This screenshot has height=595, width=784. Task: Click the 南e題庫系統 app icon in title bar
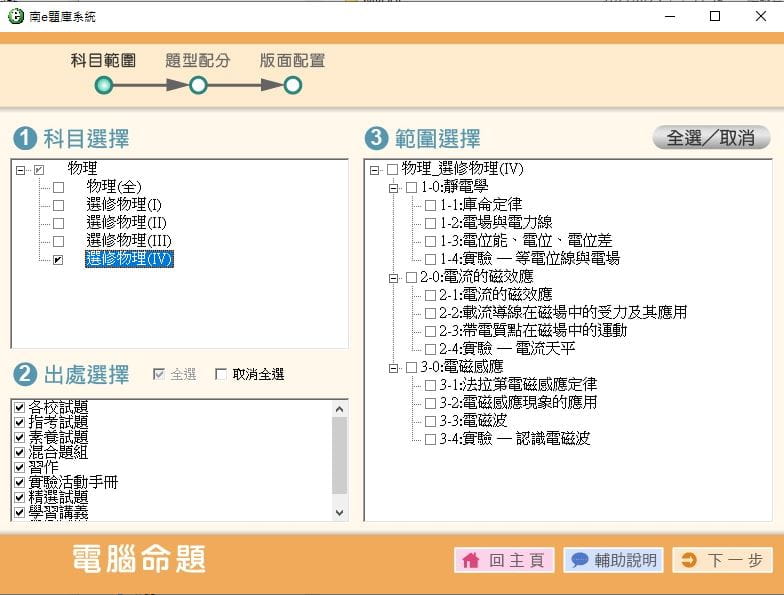coord(16,16)
